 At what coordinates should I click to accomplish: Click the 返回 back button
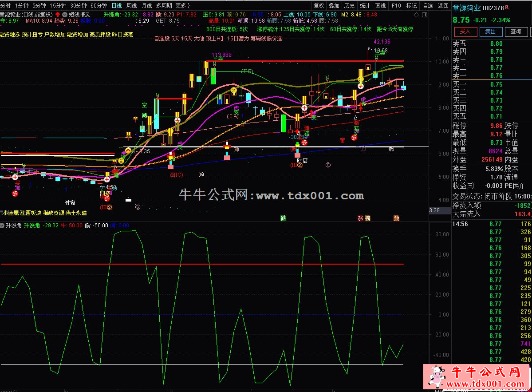coord(443,5)
